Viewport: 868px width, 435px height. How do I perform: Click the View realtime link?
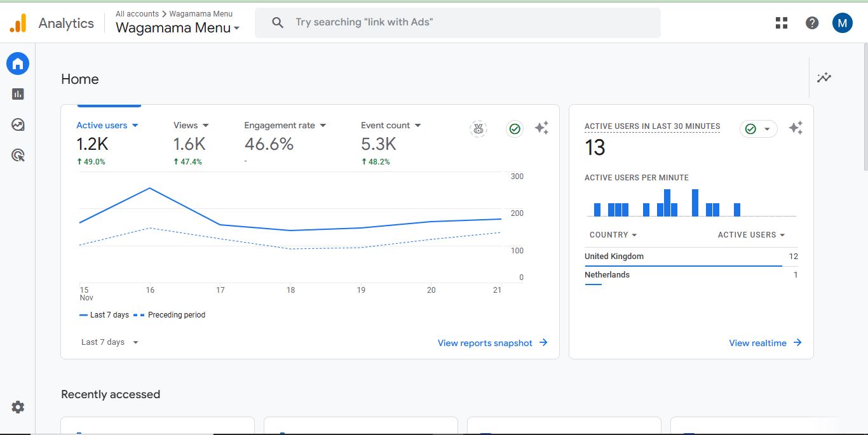click(765, 343)
